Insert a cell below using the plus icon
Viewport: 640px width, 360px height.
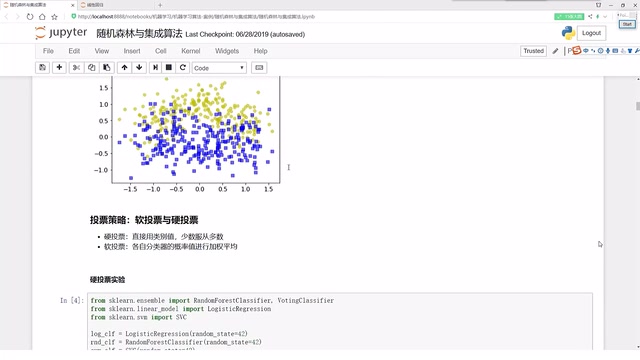(59, 68)
